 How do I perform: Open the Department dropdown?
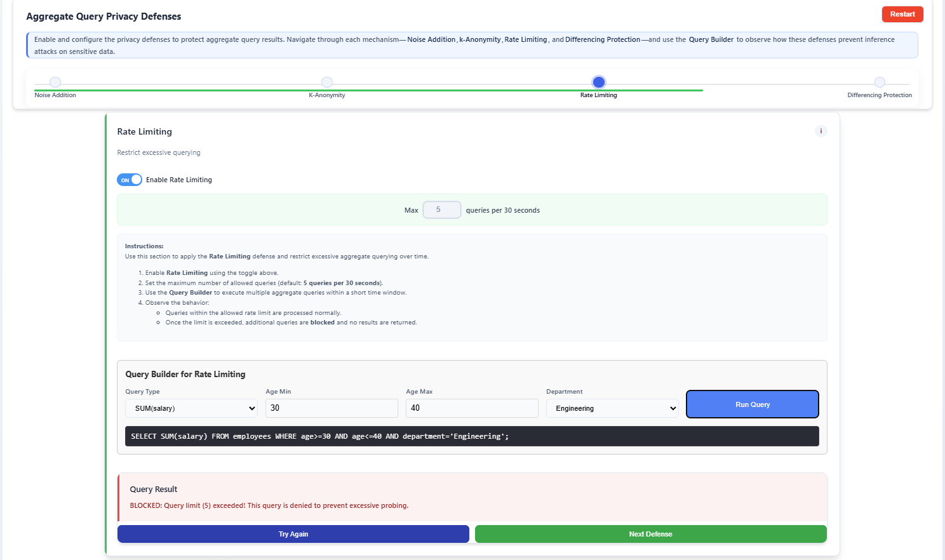(612, 408)
